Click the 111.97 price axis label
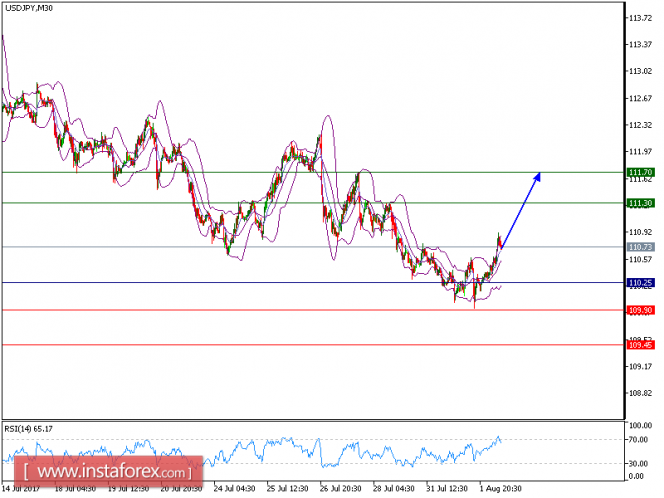 [x=640, y=152]
